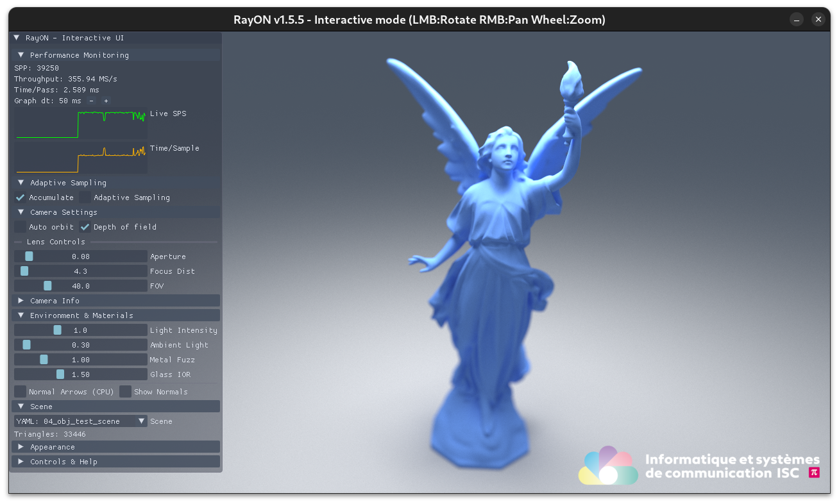Click the Glass IOR slider
This screenshot has width=839, height=504.
[x=81, y=374]
